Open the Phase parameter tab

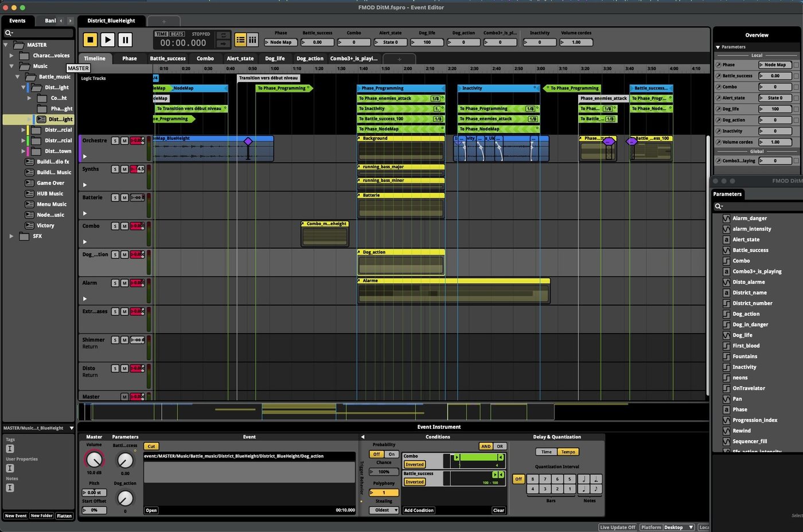coord(129,58)
